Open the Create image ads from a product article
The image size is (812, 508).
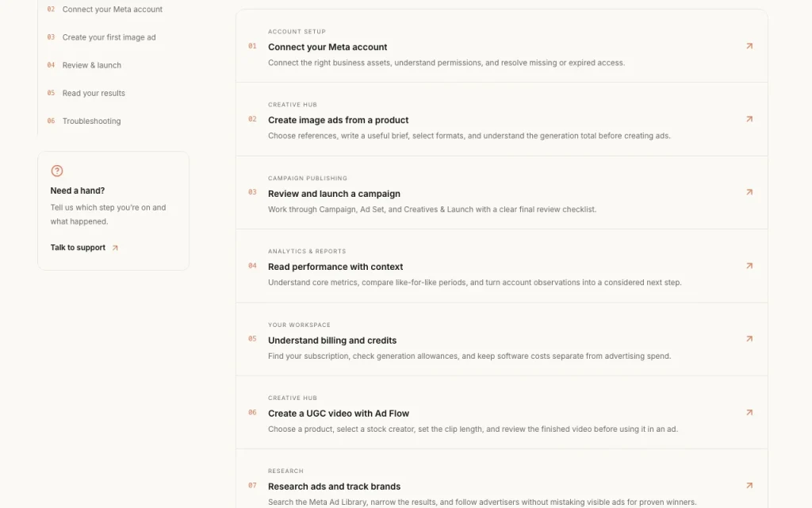[x=338, y=121]
